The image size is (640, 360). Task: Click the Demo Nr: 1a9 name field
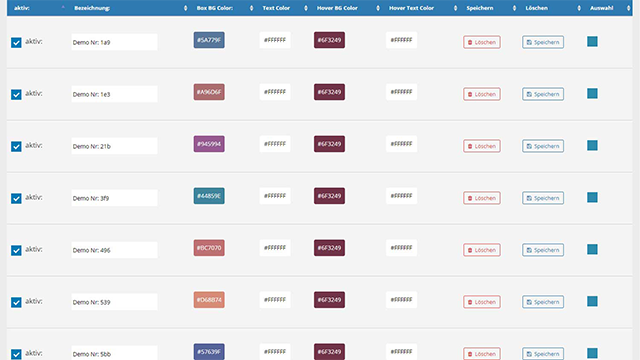pos(114,42)
